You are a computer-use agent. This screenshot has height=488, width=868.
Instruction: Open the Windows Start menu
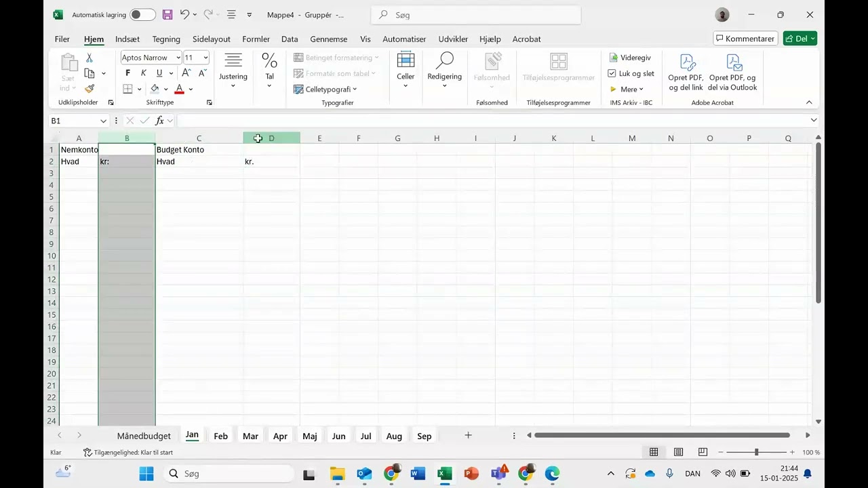click(146, 474)
